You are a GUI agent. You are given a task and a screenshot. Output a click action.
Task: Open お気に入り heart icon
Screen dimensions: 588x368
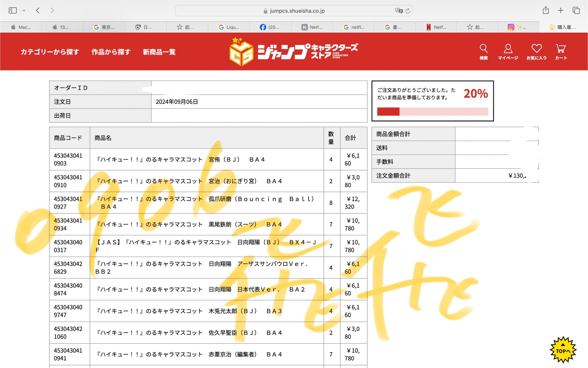[536, 52]
